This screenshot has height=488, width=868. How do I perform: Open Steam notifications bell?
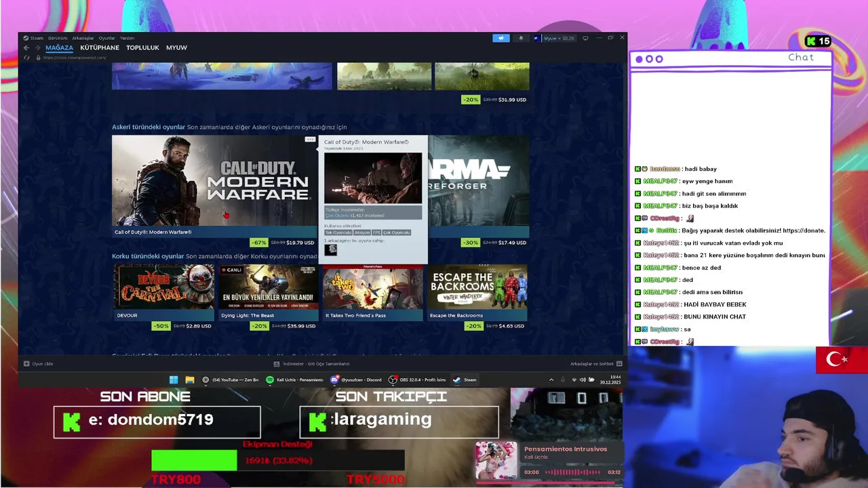(x=521, y=38)
